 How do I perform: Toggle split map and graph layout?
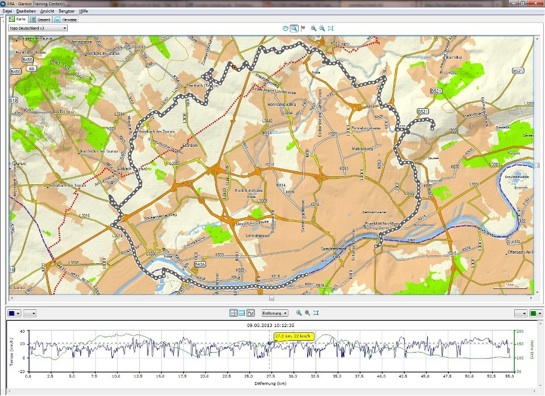click(x=233, y=313)
